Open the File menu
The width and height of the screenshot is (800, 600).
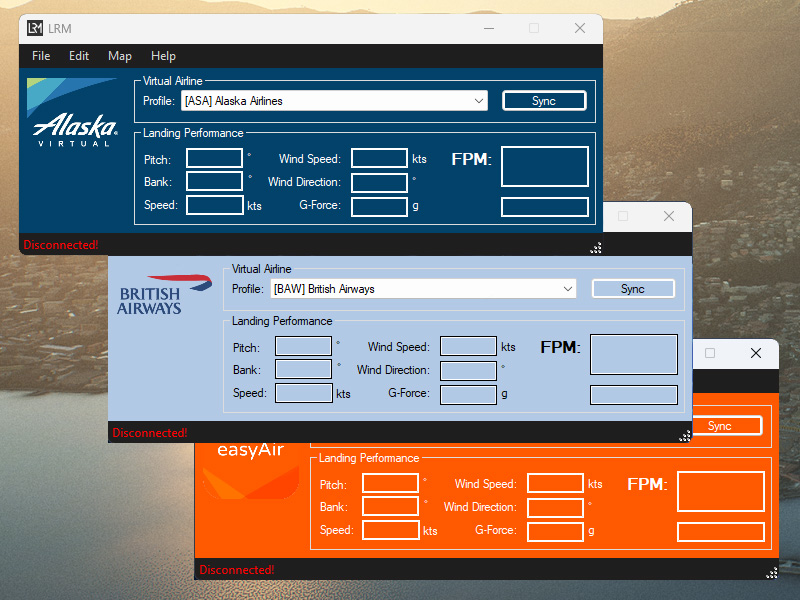click(41, 56)
